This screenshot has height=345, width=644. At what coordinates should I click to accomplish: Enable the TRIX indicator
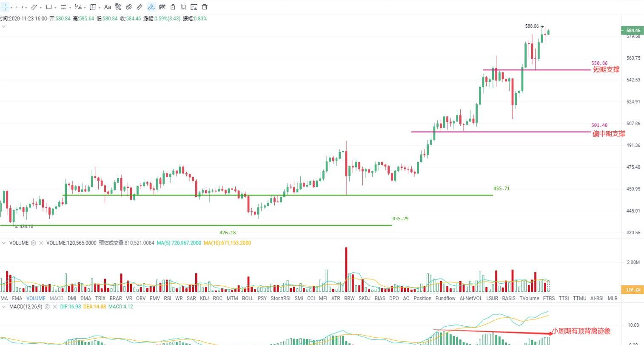tap(100, 298)
